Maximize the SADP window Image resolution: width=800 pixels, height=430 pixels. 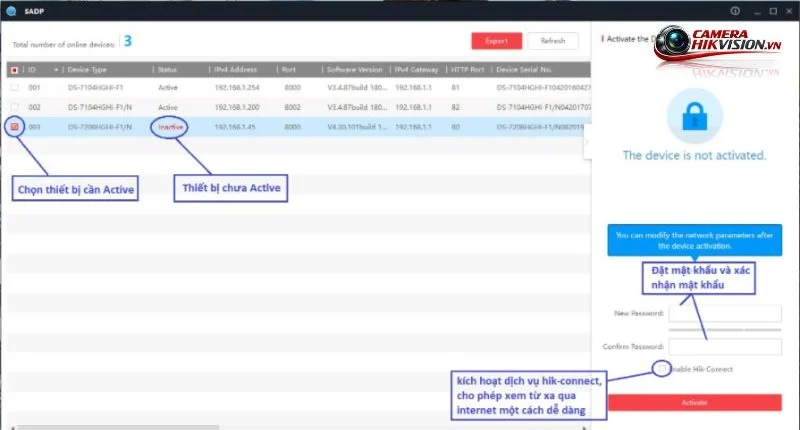pos(773,11)
